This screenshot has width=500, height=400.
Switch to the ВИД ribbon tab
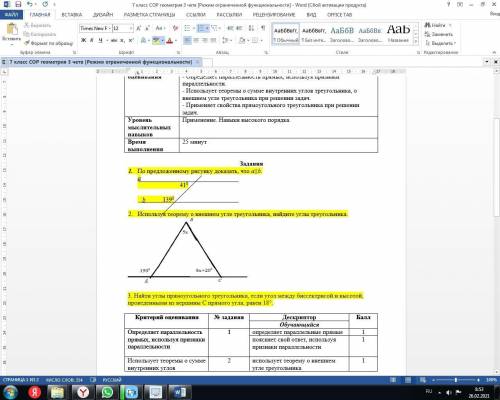(311, 15)
